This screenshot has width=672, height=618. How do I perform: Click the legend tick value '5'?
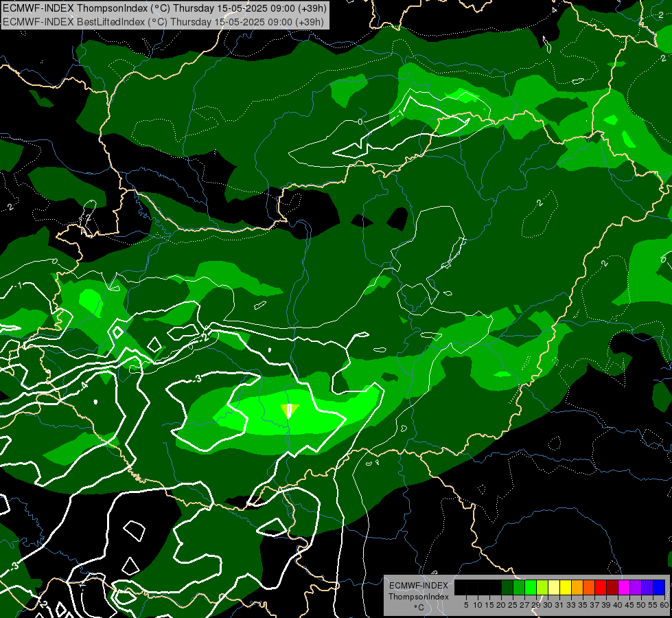[x=466, y=605]
